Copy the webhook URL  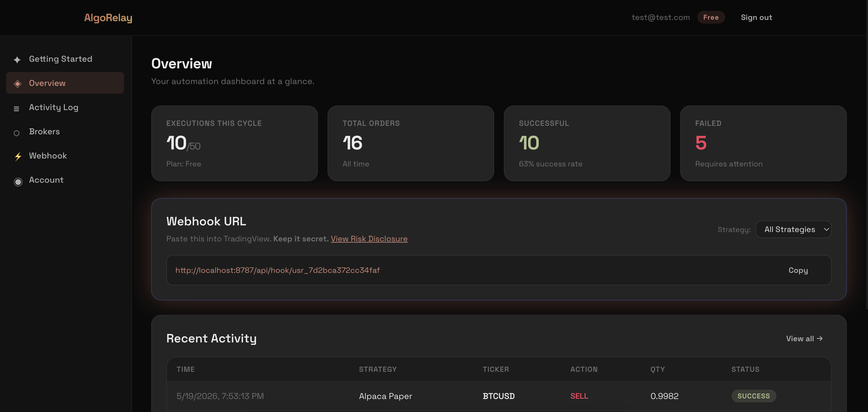798,270
